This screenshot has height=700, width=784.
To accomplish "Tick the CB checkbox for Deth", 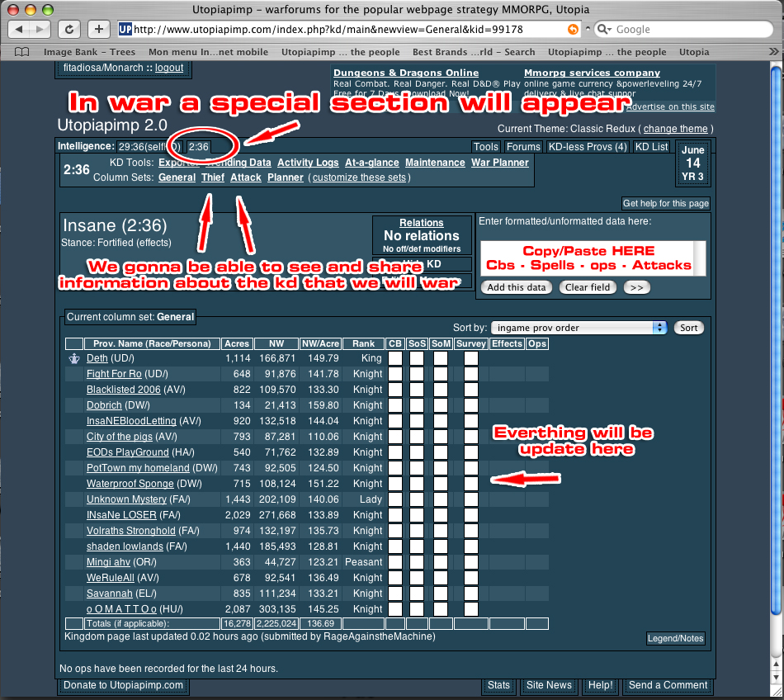I will point(395,358).
